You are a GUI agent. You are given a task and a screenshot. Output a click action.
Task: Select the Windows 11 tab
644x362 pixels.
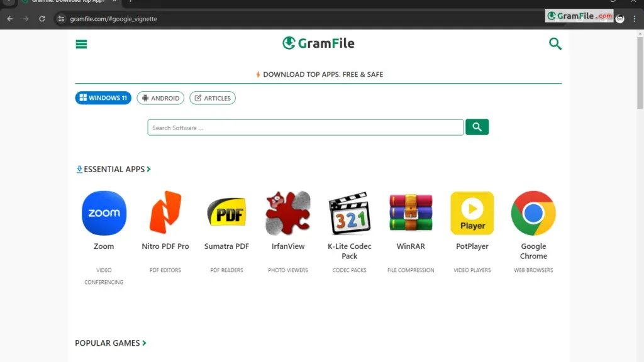point(103,97)
